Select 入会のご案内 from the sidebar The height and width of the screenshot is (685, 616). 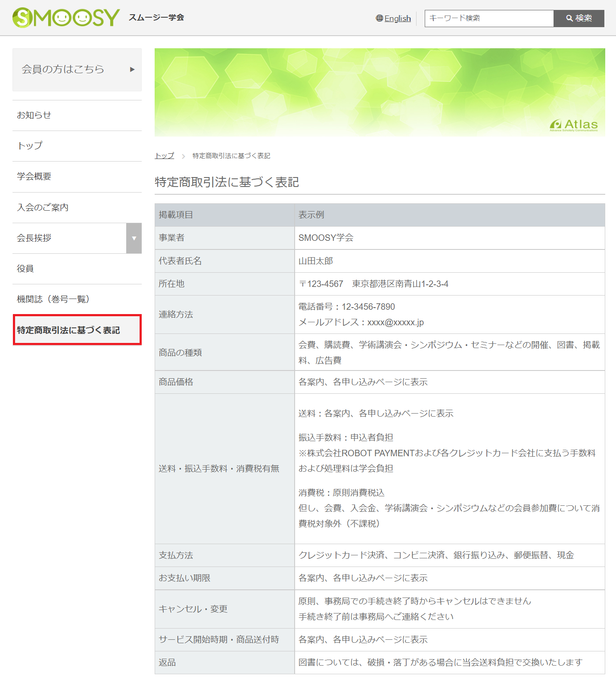point(43,207)
